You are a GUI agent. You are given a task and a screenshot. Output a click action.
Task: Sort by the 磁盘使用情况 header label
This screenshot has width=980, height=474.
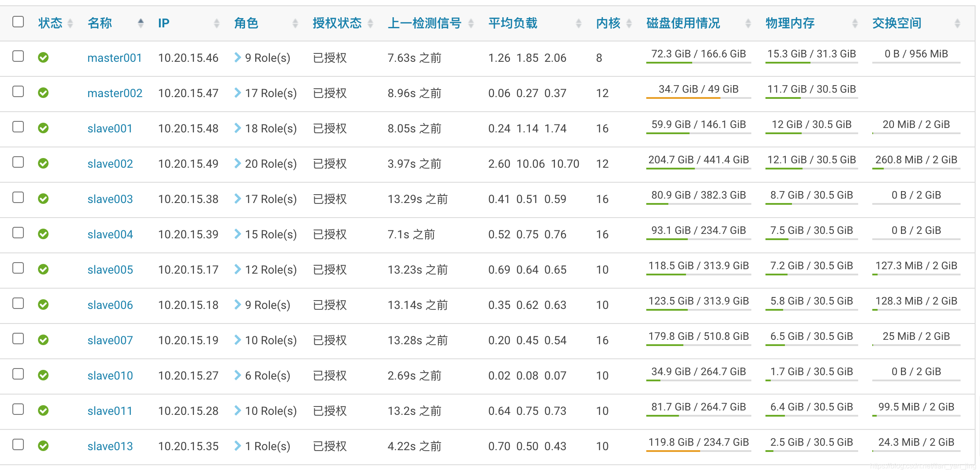click(683, 23)
